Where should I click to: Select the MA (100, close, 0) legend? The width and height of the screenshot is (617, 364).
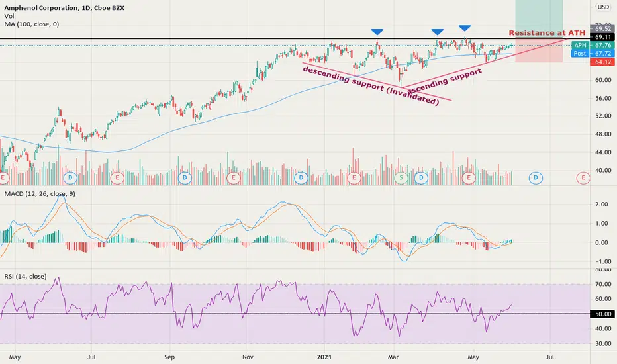pos(32,24)
